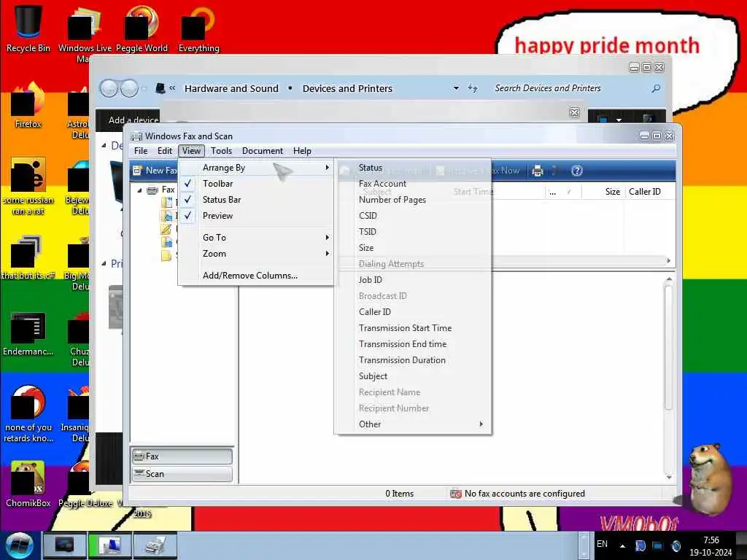Open the Help menu
Image resolution: width=747 pixels, height=560 pixels.
(302, 151)
